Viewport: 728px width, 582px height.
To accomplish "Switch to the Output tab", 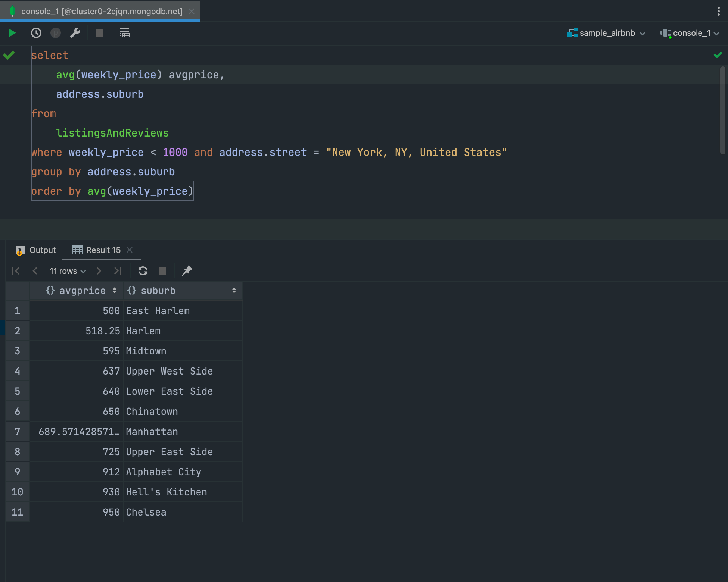I will 42,250.
